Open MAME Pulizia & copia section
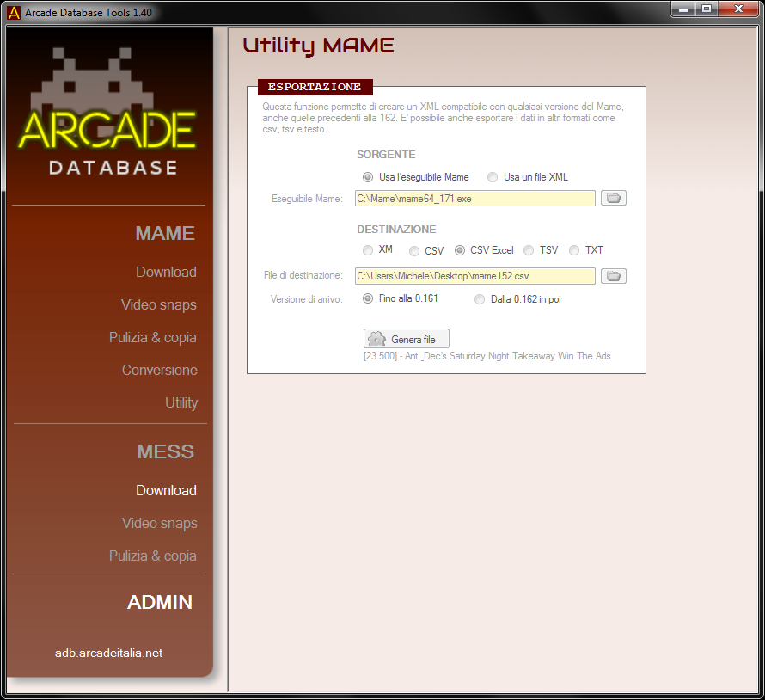This screenshot has width=765, height=700. (153, 337)
